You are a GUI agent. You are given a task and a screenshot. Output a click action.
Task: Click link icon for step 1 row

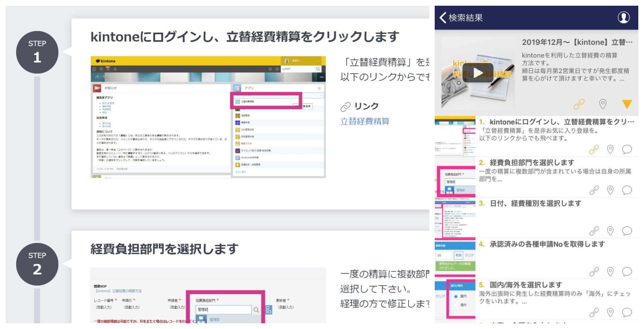[x=594, y=149]
